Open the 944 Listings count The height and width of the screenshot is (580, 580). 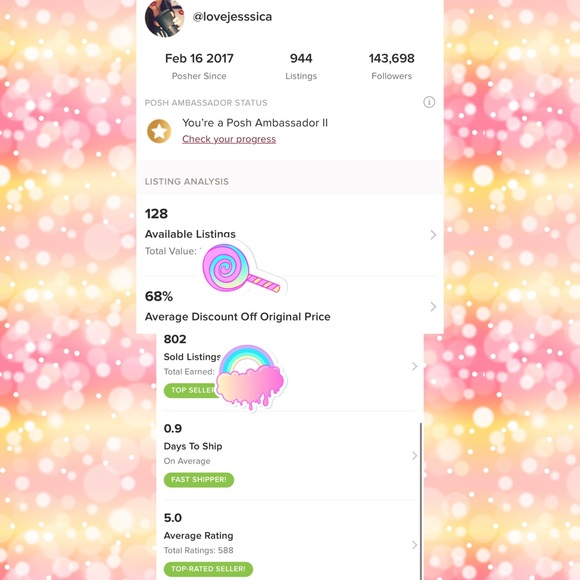click(301, 67)
